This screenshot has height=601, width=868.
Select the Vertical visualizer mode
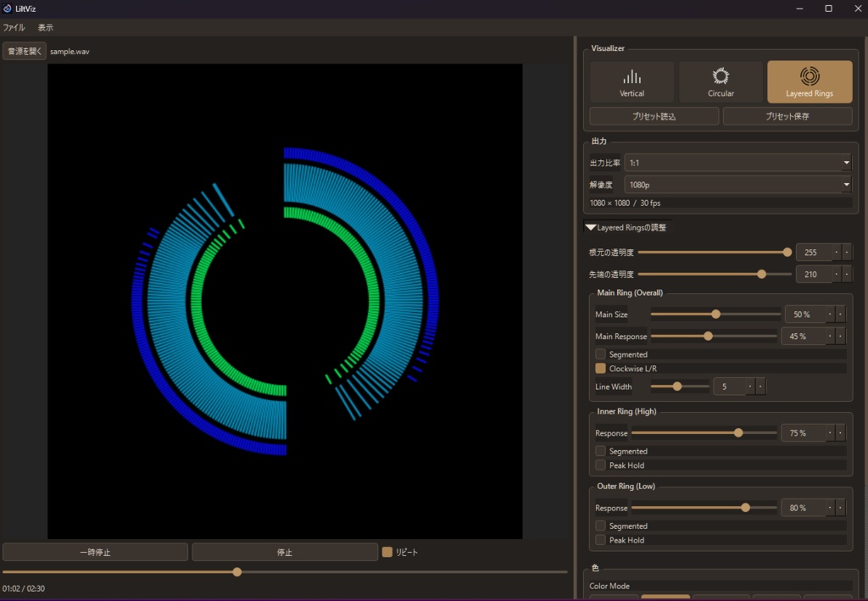point(632,82)
